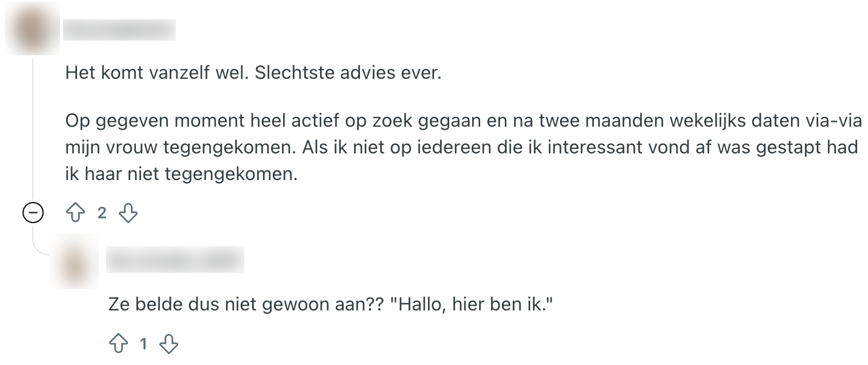The height and width of the screenshot is (365, 868).
Task: Open the reply author's blurred avatar
Action: point(76,261)
